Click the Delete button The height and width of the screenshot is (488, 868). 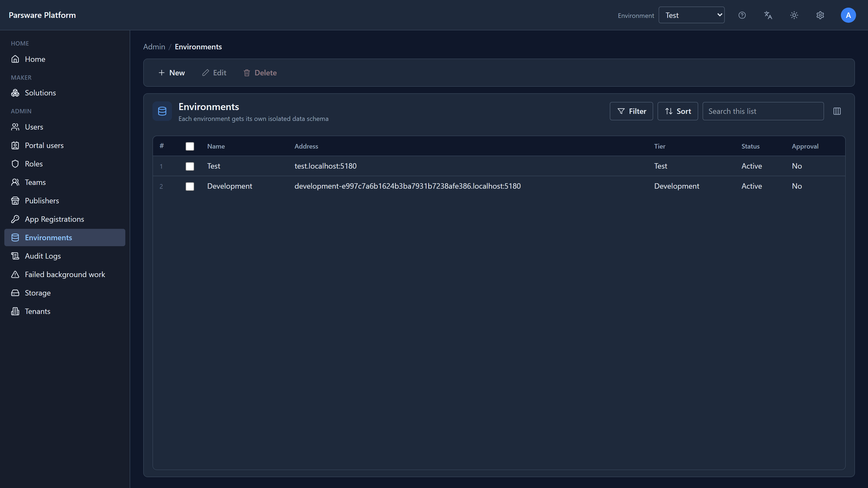tap(260, 73)
